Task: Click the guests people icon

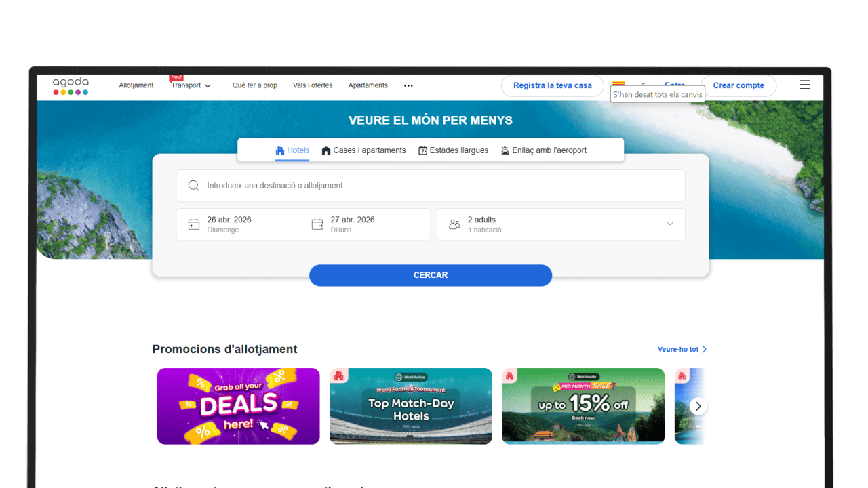Action: 454,224
